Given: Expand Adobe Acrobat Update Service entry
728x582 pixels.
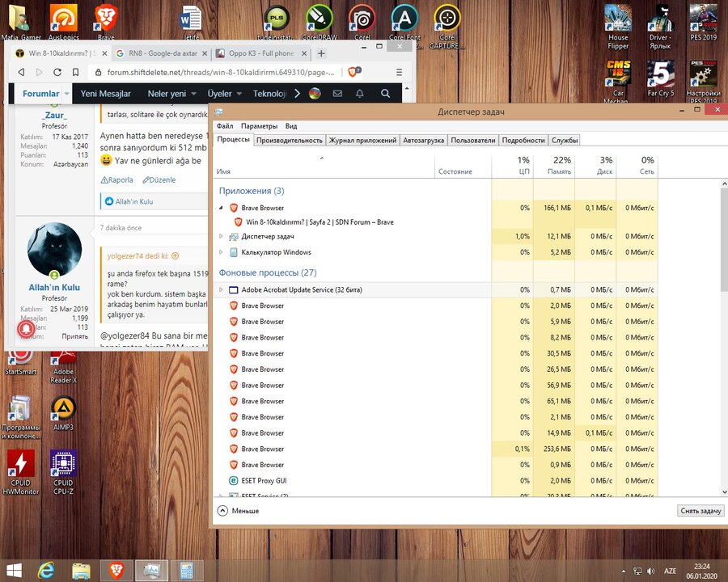Looking at the screenshot, I should point(221,289).
